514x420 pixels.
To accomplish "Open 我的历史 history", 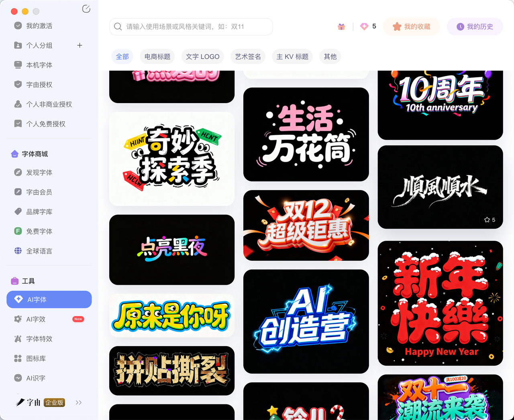I will [475, 26].
